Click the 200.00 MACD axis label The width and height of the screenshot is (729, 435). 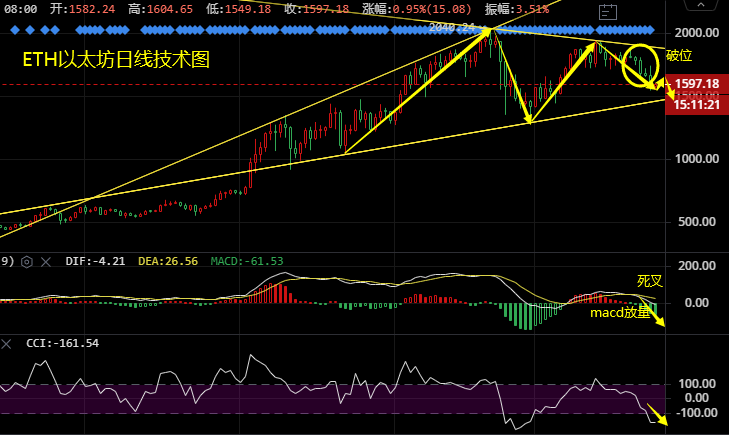(696, 266)
